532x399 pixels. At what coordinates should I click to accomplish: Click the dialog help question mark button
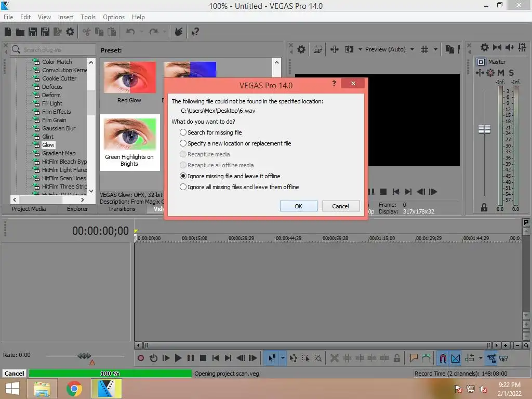334,83
